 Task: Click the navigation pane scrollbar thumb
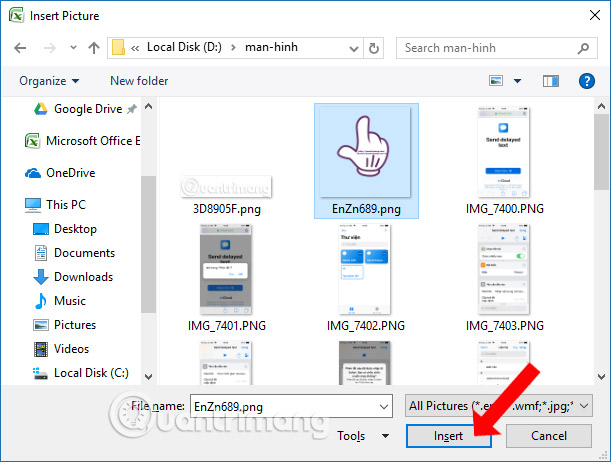pyautogui.click(x=148, y=244)
